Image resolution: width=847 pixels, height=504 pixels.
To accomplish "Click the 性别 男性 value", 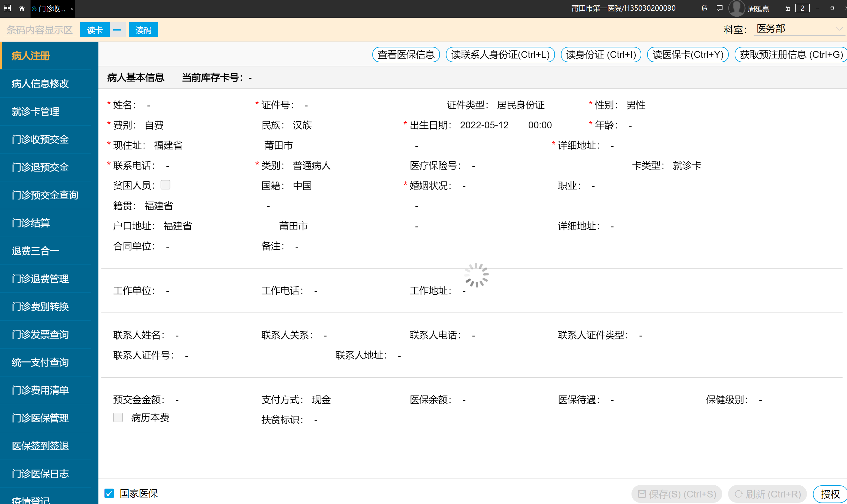I will [636, 105].
